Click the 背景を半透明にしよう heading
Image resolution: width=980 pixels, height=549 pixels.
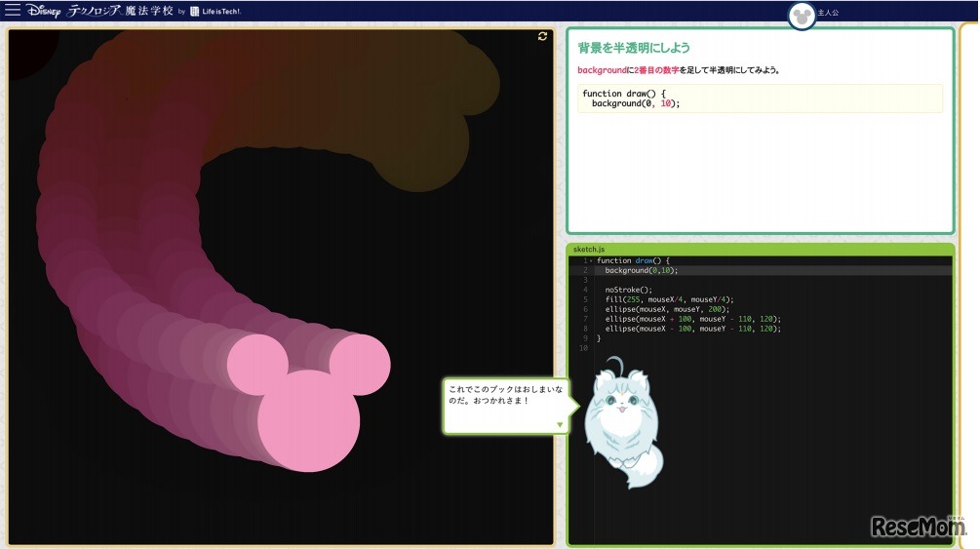point(635,48)
